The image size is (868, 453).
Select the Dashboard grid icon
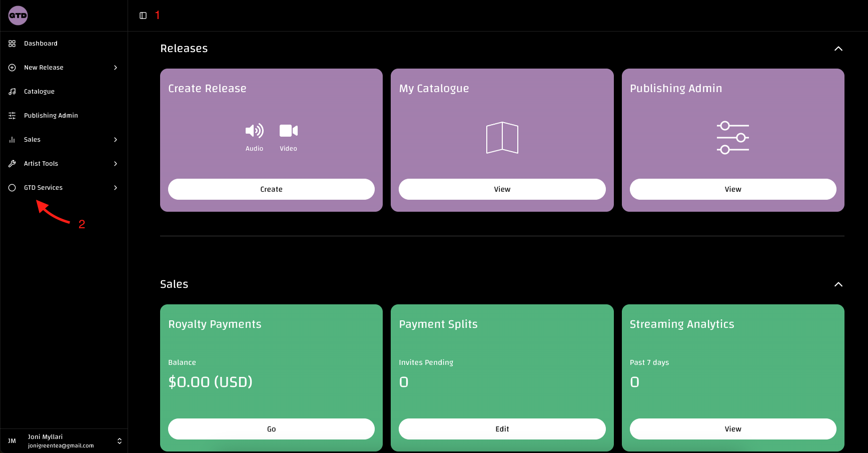pos(12,43)
